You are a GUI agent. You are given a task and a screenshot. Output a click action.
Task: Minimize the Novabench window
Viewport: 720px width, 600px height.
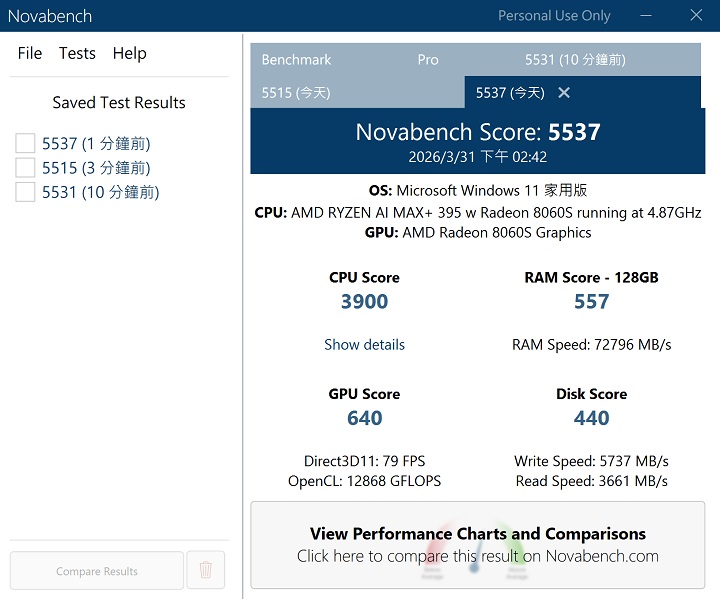point(646,16)
